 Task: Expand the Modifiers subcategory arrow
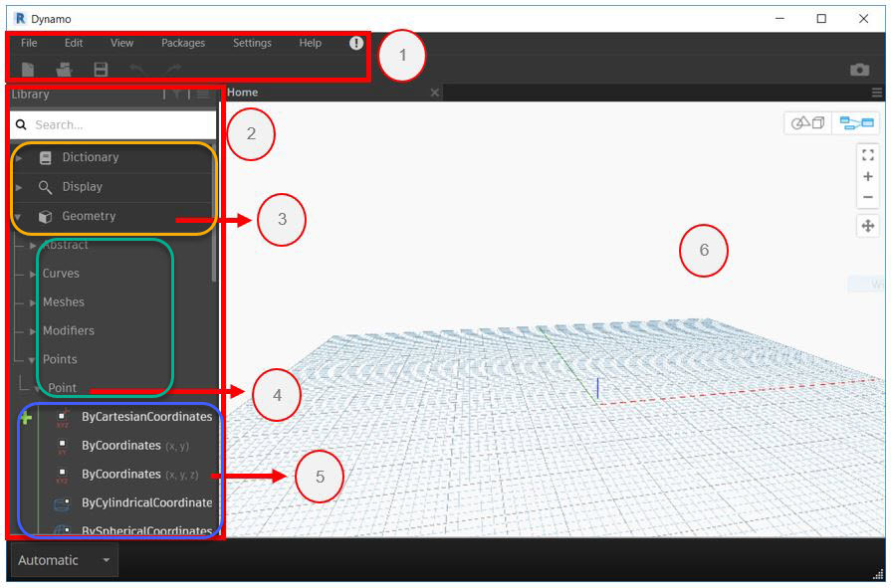(x=33, y=331)
